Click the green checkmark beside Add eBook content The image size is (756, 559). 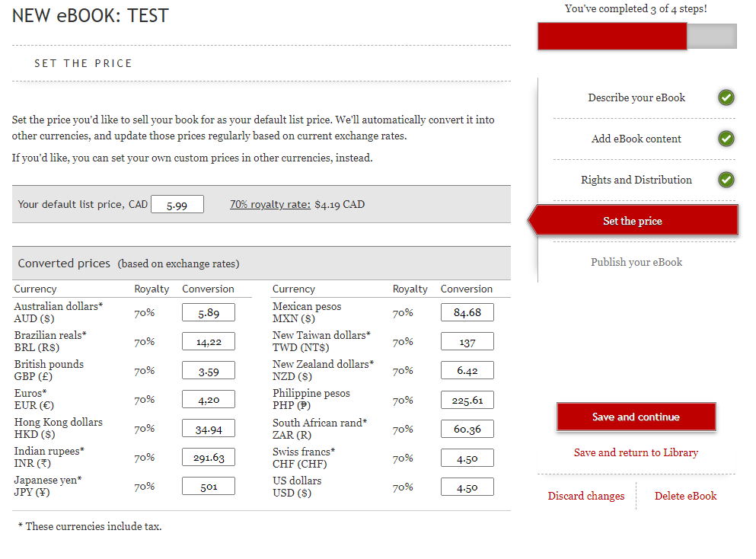click(x=726, y=139)
